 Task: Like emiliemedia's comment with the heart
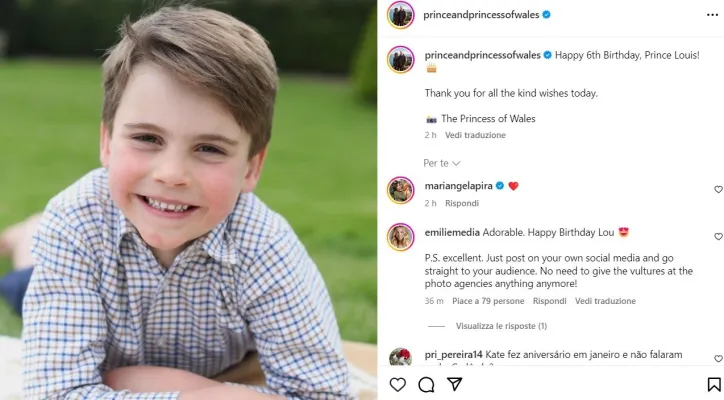click(x=717, y=237)
